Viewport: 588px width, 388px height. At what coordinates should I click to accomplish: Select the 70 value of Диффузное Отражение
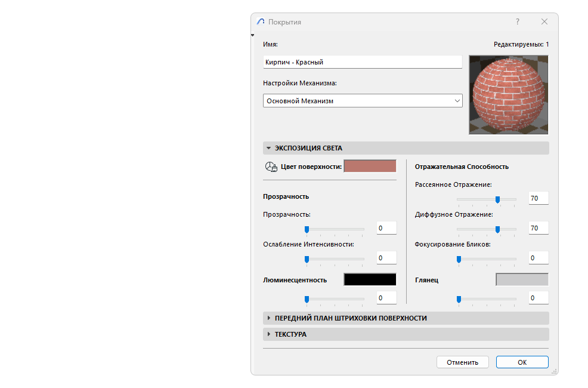pyautogui.click(x=538, y=227)
